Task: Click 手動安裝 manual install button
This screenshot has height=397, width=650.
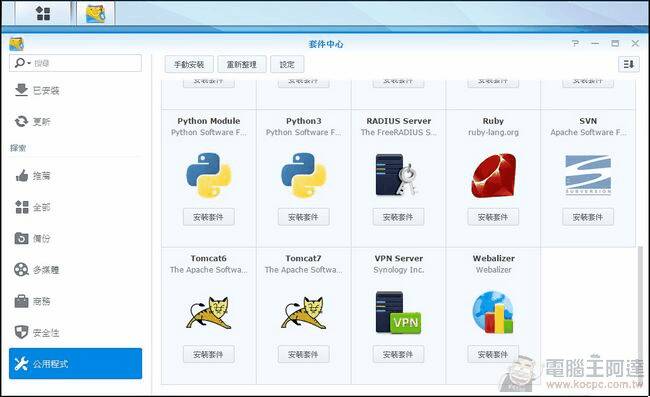Action: (189, 64)
